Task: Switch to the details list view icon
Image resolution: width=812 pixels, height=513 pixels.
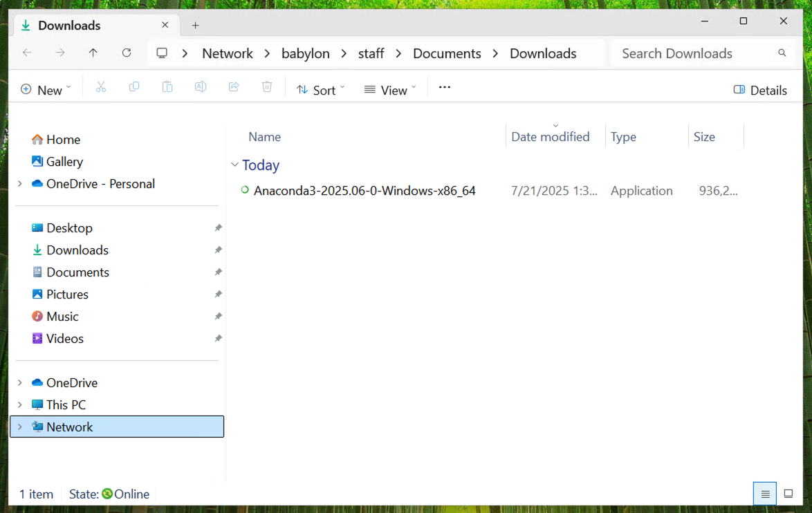Action: click(x=765, y=494)
